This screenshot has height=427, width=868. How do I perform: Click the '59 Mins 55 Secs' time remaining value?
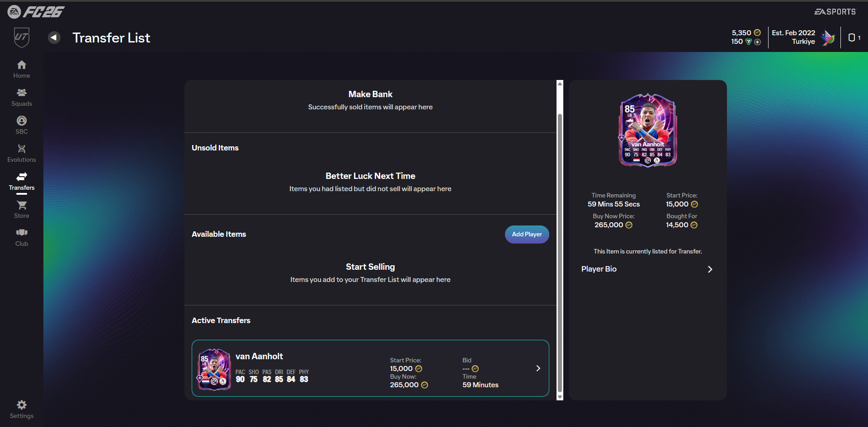click(x=613, y=204)
